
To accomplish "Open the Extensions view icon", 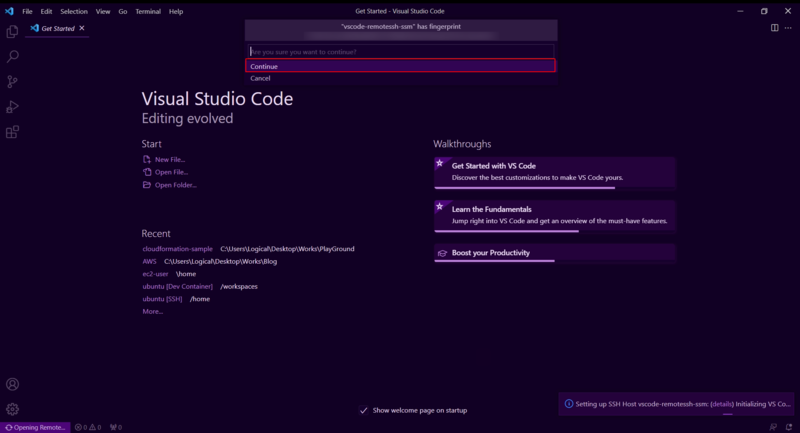I will pos(12,132).
